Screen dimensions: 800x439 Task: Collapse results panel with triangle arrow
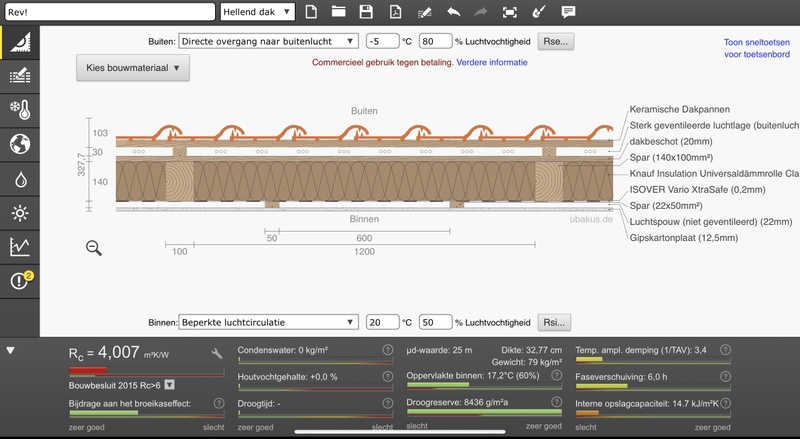(10, 351)
